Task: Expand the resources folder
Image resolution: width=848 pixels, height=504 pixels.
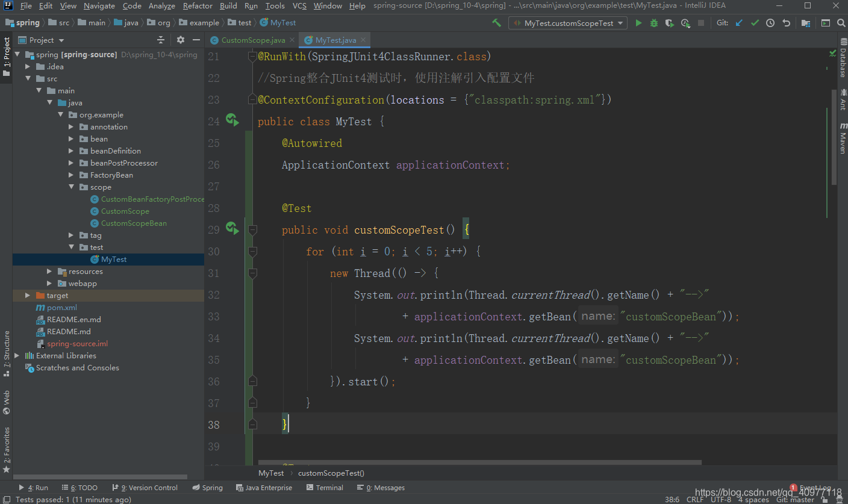Action: click(x=49, y=272)
